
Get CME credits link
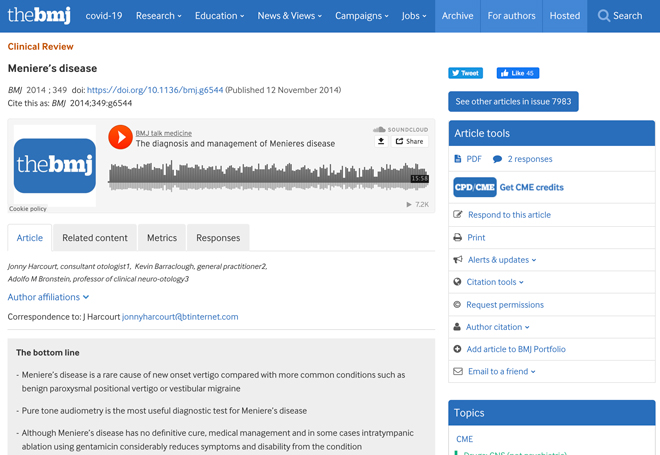[532, 187]
